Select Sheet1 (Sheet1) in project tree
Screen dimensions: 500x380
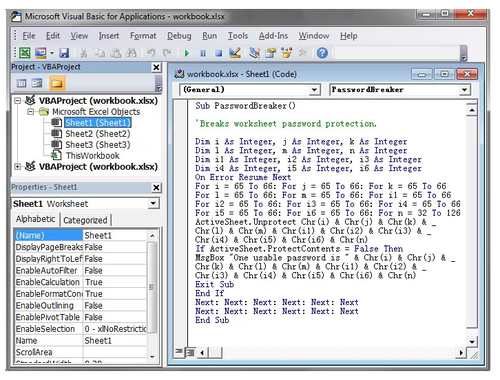(x=98, y=123)
